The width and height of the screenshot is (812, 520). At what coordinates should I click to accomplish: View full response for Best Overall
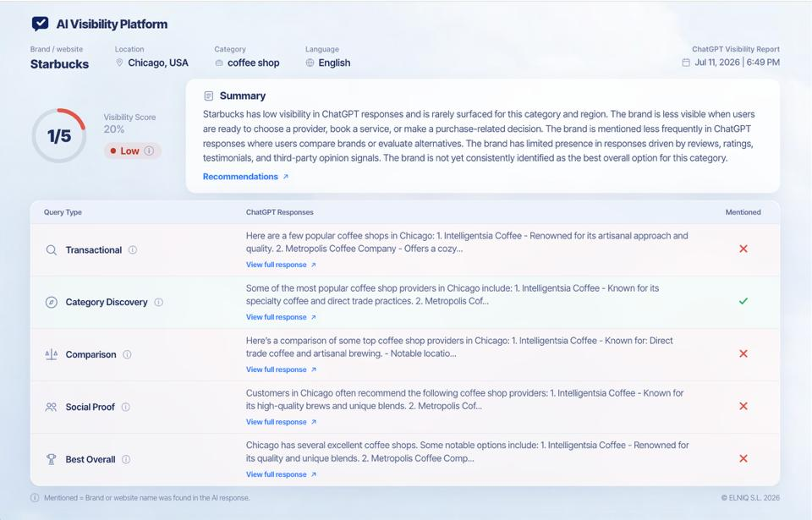(281, 474)
